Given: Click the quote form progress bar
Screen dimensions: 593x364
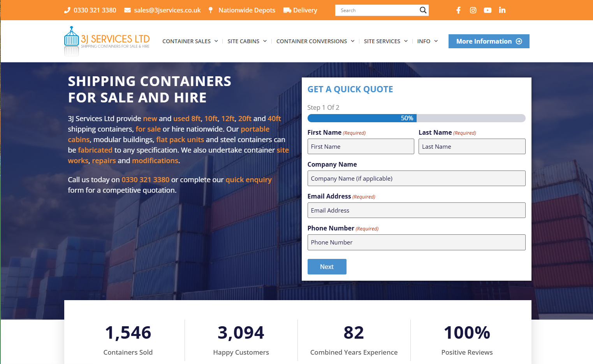Looking at the screenshot, I should click(x=416, y=118).
